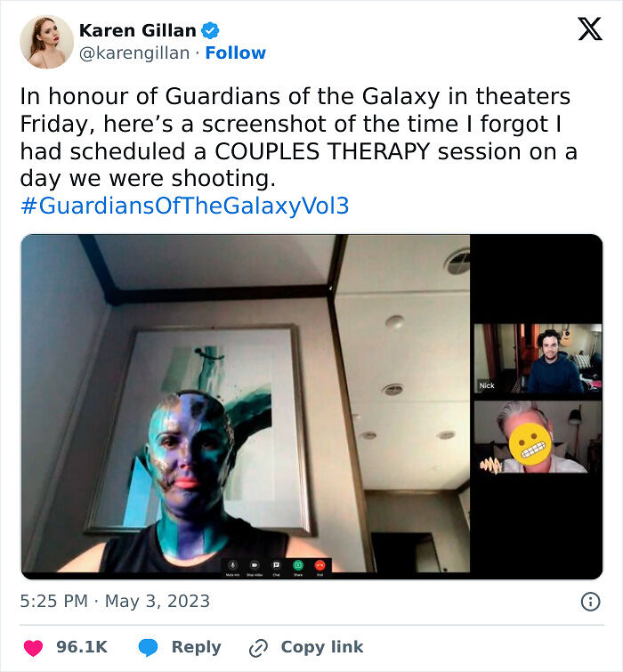Open the tweet info circle icon
The width and height of the screenshot is (623, 672).
point(590,602)
